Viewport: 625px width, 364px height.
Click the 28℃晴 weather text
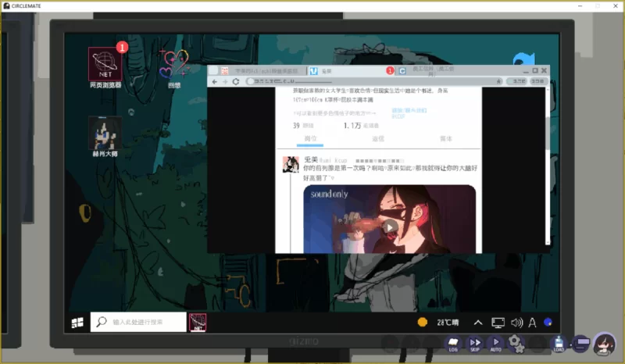(448, 322)
